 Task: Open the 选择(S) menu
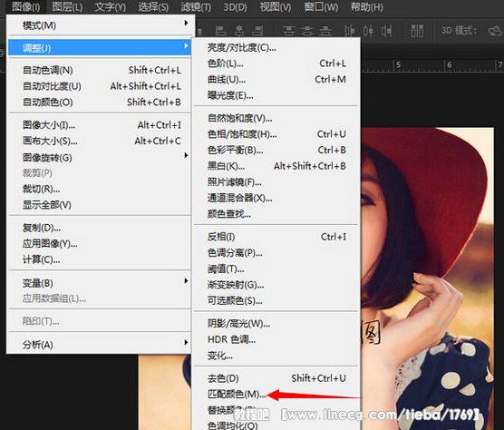153,6
